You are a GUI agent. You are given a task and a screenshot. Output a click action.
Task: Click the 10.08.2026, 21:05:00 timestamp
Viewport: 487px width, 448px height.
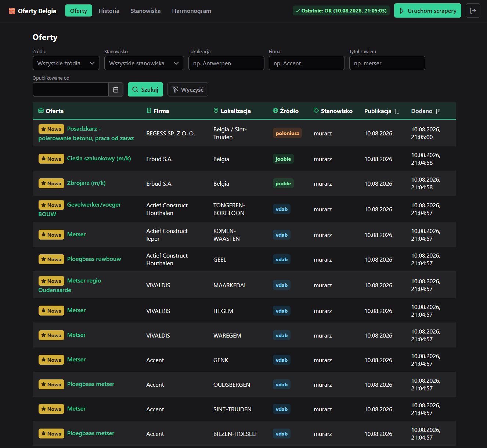coord(426,133)
